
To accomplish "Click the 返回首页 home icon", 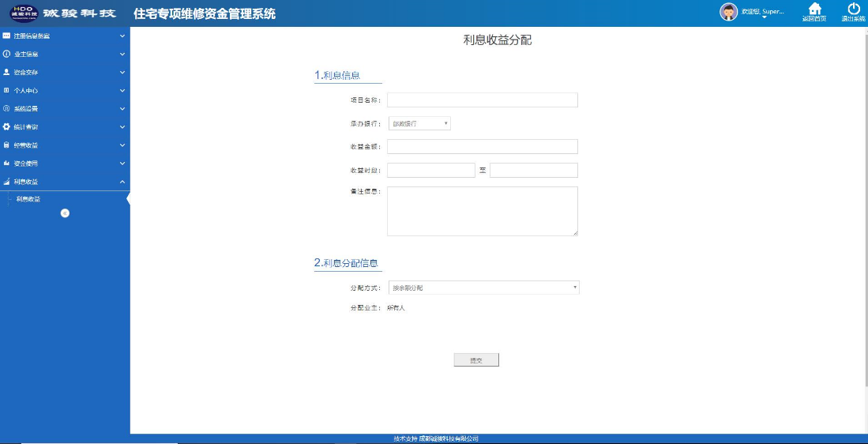I will pyautogui.click(x=814, y=9).
